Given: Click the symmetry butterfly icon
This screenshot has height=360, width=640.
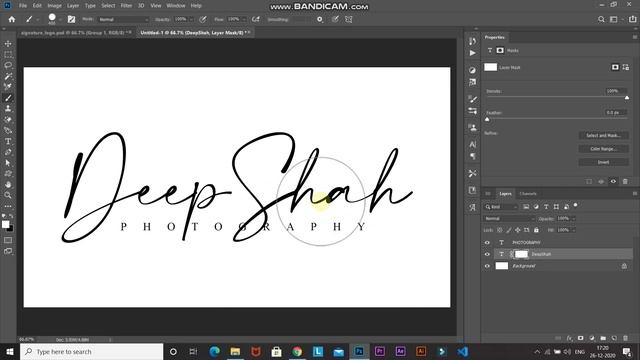Looking at the screenshot, I should tap(349, 19).
